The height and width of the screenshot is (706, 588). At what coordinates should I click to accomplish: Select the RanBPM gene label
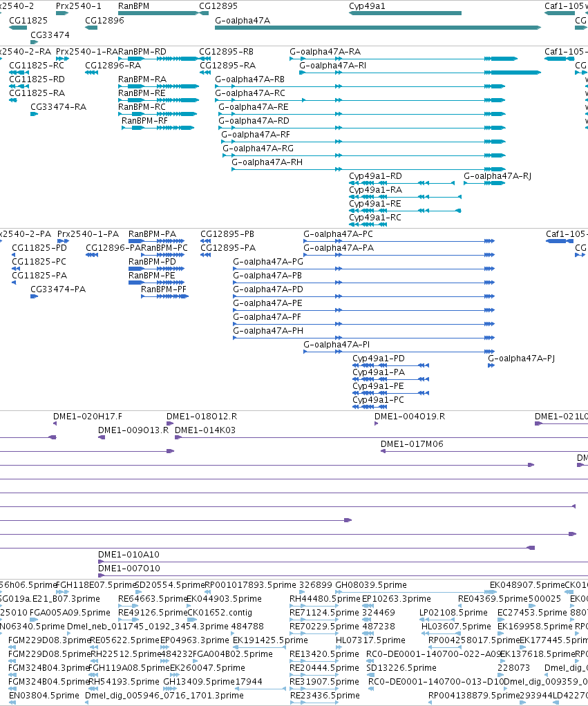[x=134, y=6]
